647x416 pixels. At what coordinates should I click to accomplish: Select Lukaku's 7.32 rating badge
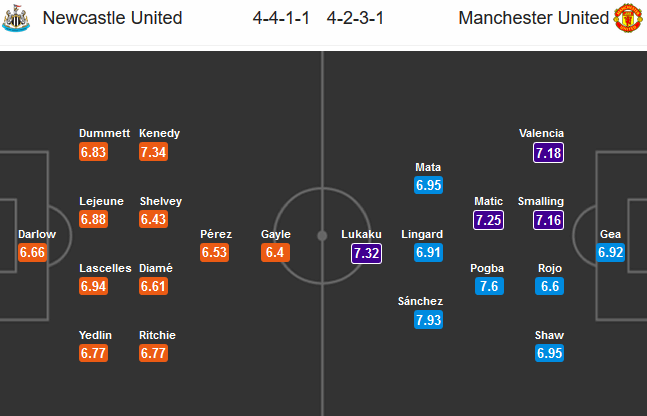tap(366, 253)
